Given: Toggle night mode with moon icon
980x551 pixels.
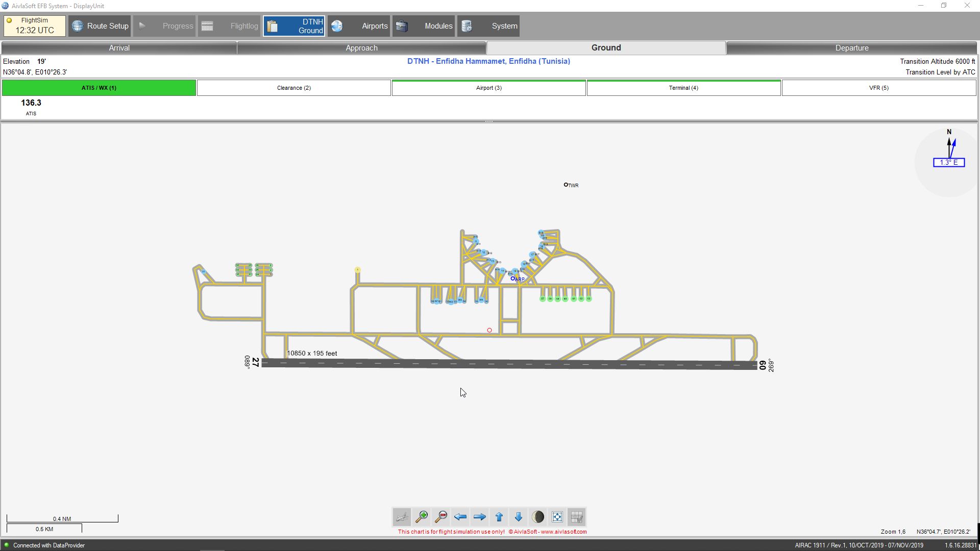Looking at the screenshot, I should click(538, 517).
